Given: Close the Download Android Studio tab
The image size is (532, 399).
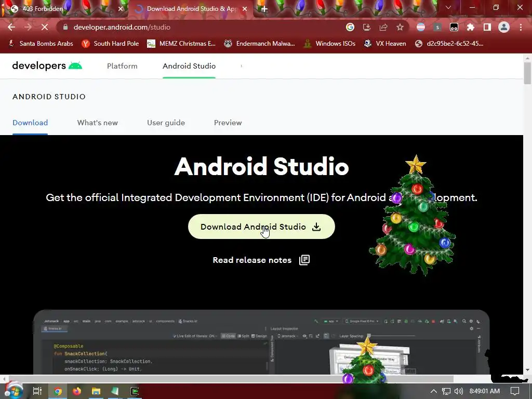Looking at the screenshot, I should (x=245, y=9).
